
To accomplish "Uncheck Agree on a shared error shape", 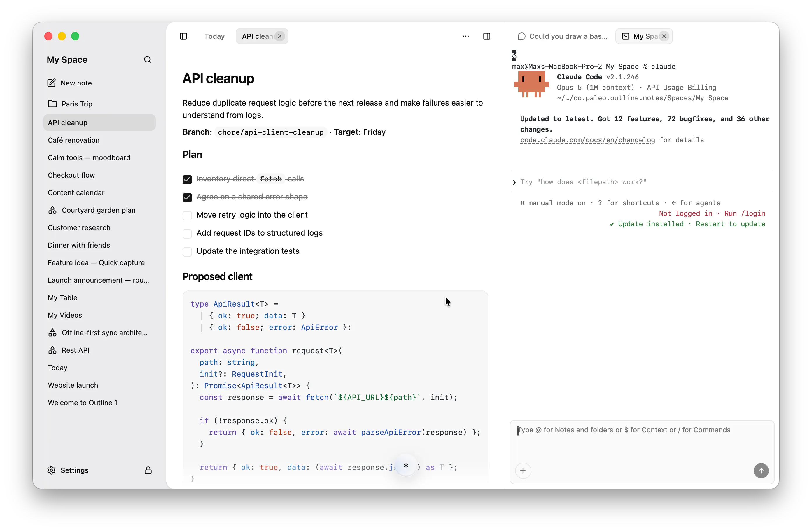I will click(x=187, y=197).
